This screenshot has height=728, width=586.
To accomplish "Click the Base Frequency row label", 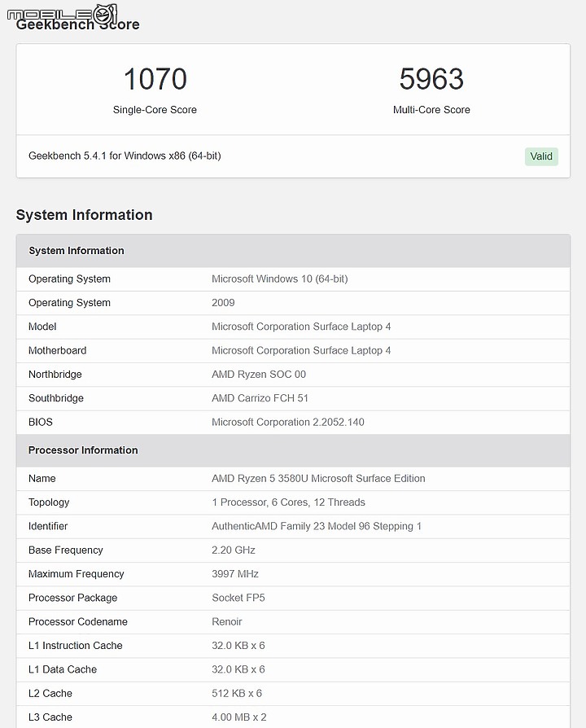I will pyautogui.click(x=65, y=550).
